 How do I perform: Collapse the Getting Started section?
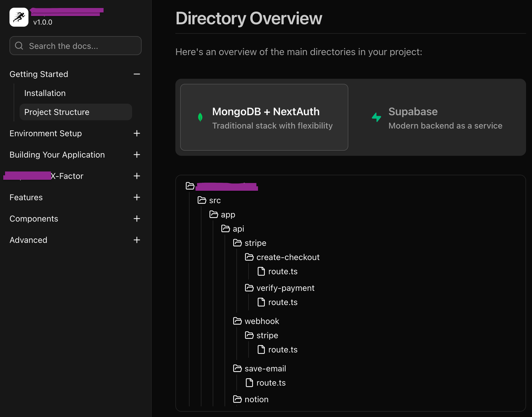point(137,74)
